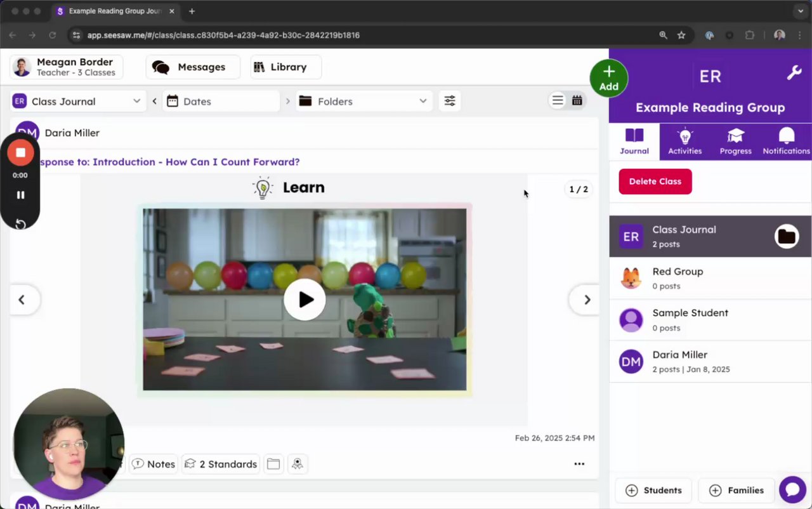Switch to the Notifications tab
The image size is (812, 509).
pos(787,142)
